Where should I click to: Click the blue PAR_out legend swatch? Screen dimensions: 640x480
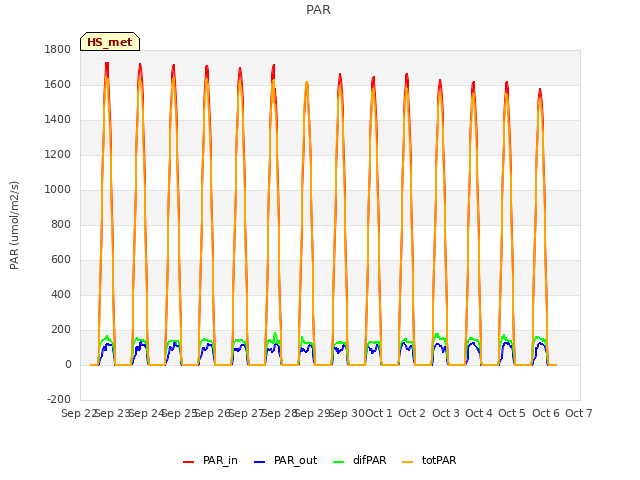(260, 462)
